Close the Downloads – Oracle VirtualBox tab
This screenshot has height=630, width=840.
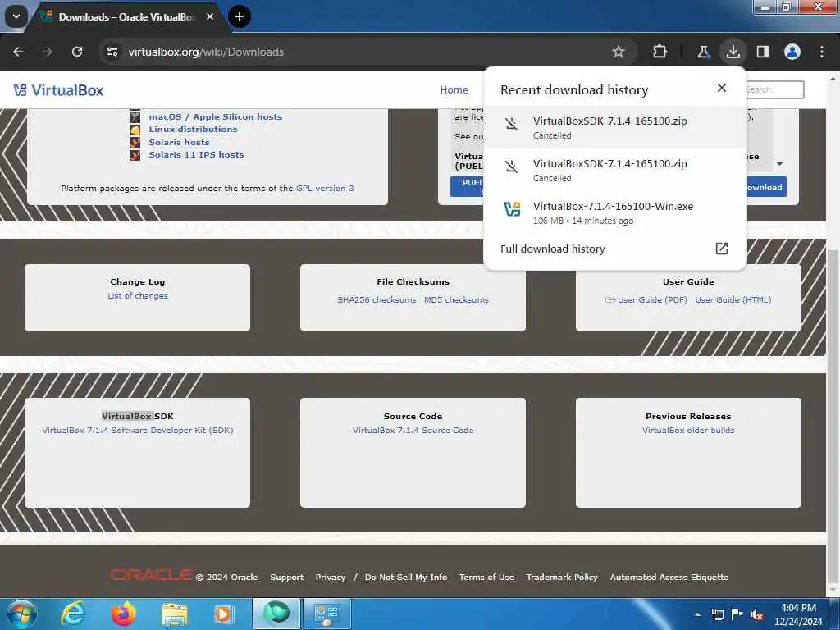point(210,16)
